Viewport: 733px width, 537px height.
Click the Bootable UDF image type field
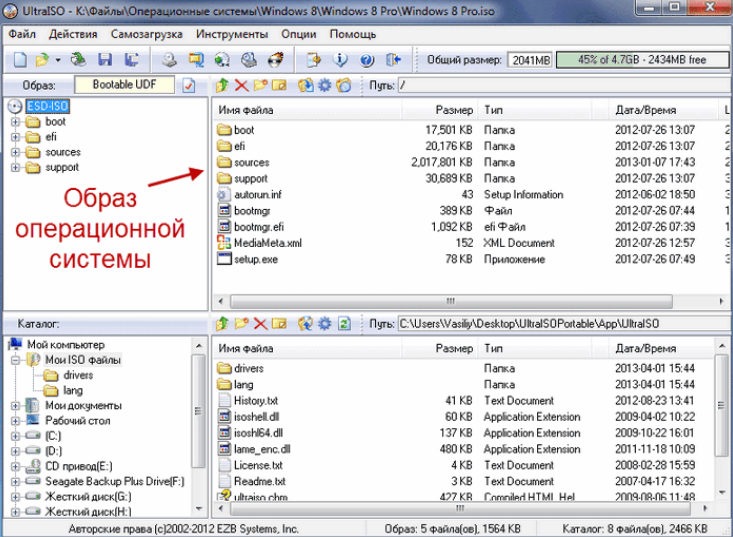[x=124, y=85]
